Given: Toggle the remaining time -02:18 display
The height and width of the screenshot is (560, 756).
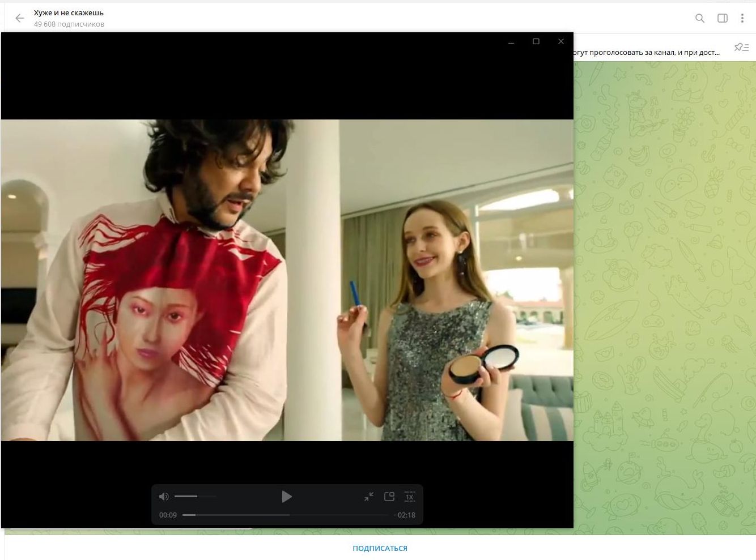Looking at the screenshot, I should [405, 515].
